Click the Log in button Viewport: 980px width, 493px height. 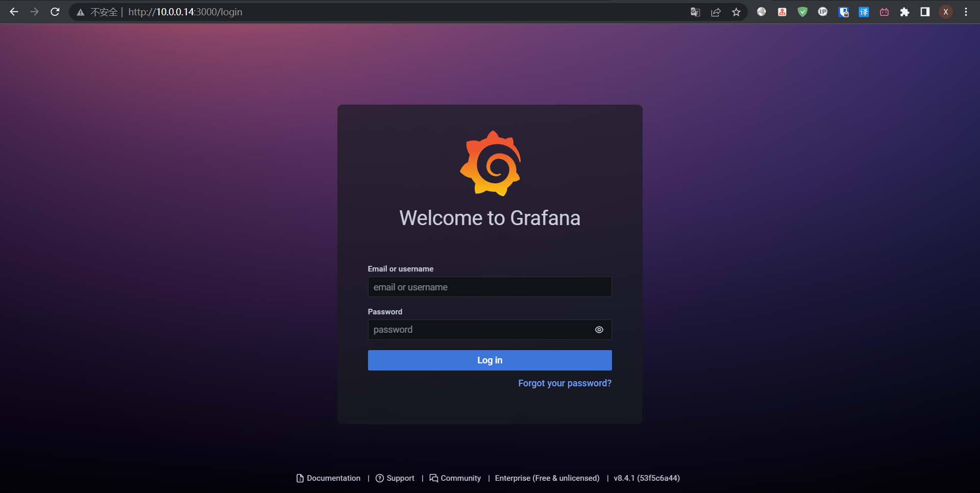pyautogui.click(x=490, y=360)
